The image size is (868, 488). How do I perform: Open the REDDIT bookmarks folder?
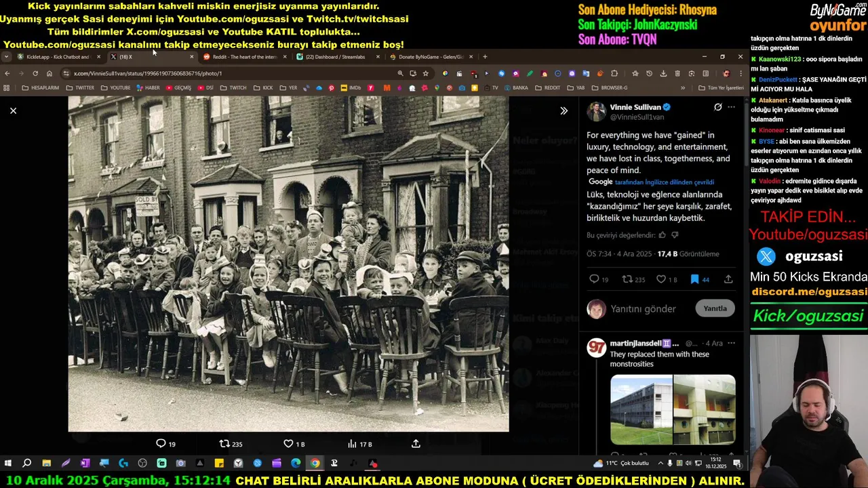click(x=547, y=88)
